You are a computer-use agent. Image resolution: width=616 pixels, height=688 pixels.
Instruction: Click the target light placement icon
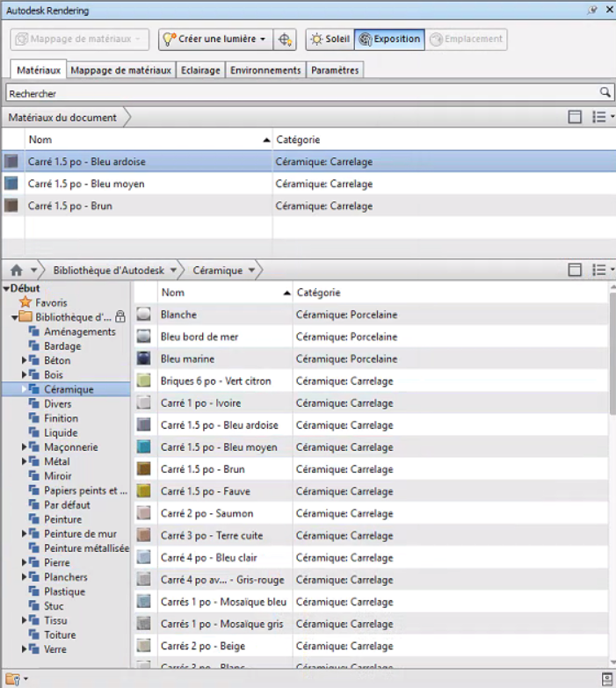click(x=285, y=40)
